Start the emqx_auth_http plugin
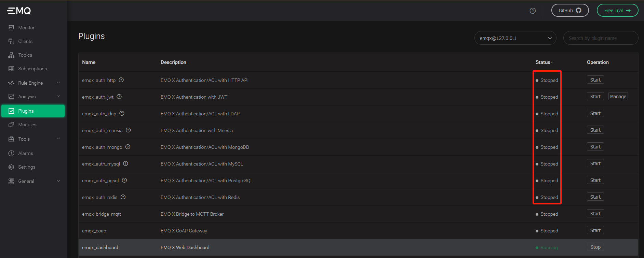This screenshot has width=644, height=258. click(595, 80)
